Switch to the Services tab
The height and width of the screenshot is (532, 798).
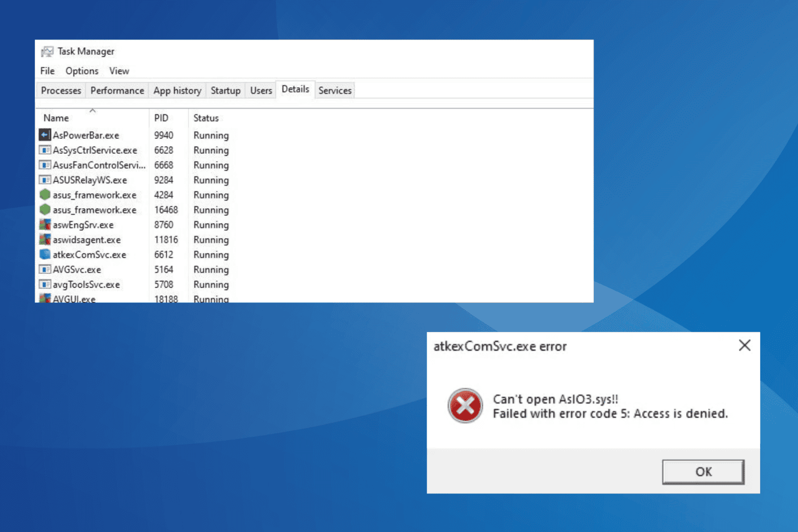335,90
